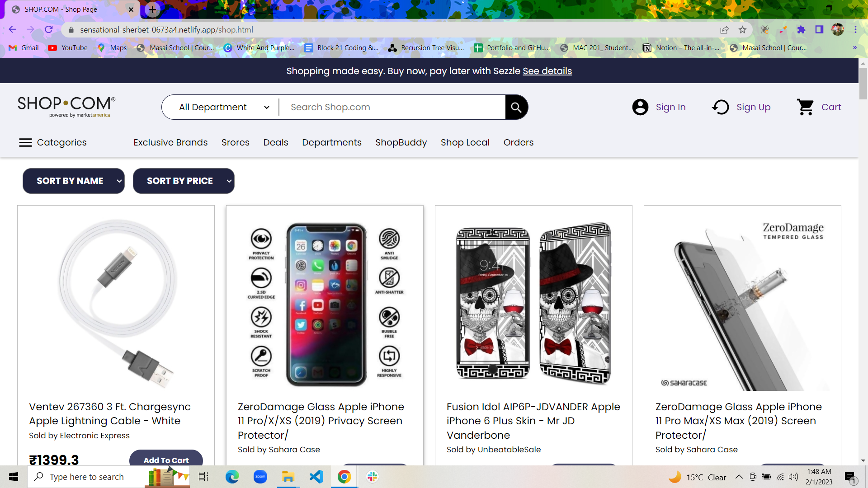Open the Orders menu item
868x488 pixels.
[x=519, y=142]
